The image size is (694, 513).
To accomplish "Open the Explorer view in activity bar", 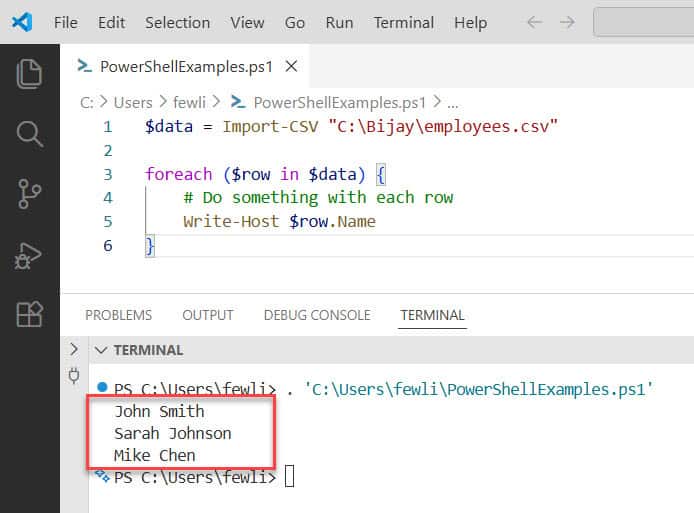I will 29,73.
